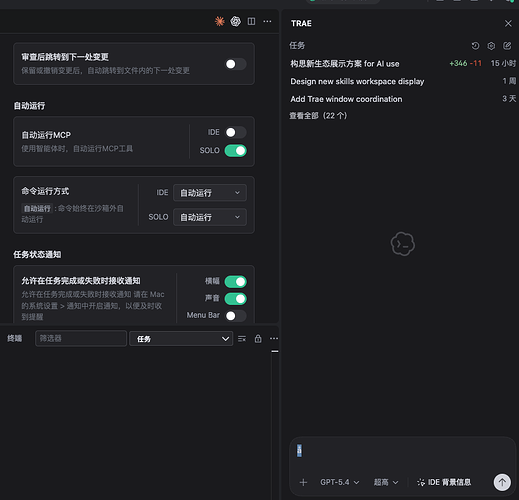Screen dimensions: 519x500
Task: Click 查看全部 (22 个) link
Action: [x=318, y=116]
